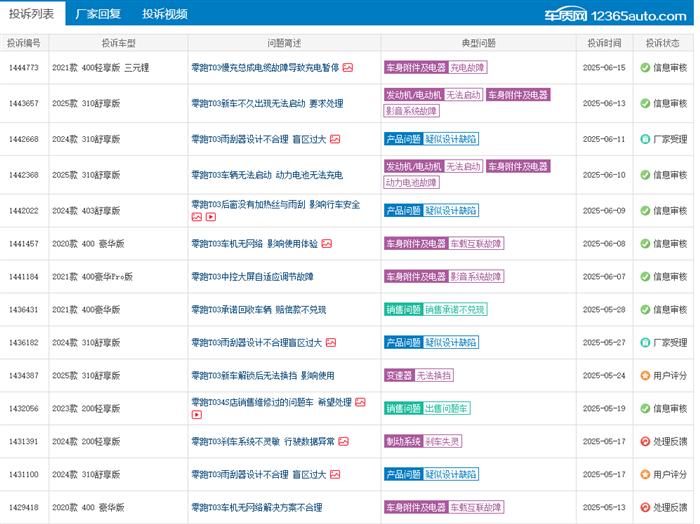Click the image icon in complaint 1436182
Image resolution: width=700 pixels, height=524 pixels.
click(331, 342)
